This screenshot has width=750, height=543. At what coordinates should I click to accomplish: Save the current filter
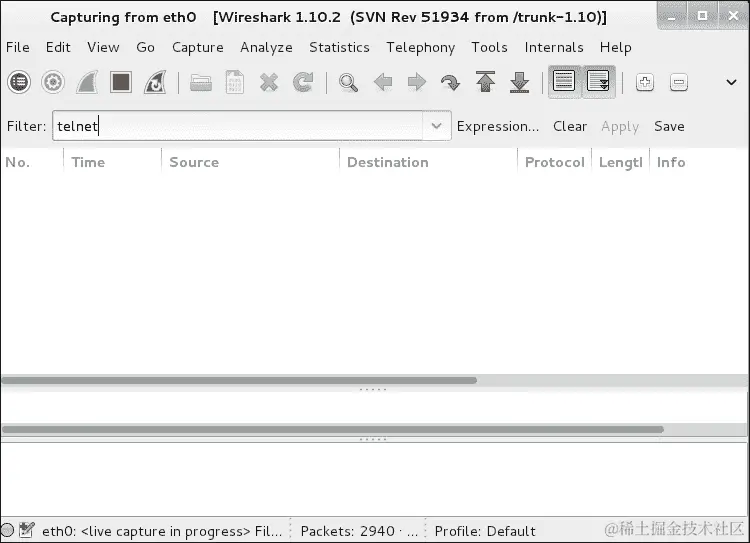coord(669,126)
